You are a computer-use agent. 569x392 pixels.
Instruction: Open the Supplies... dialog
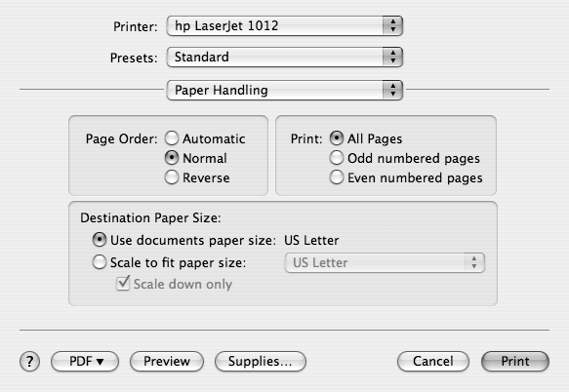(261, 361)
